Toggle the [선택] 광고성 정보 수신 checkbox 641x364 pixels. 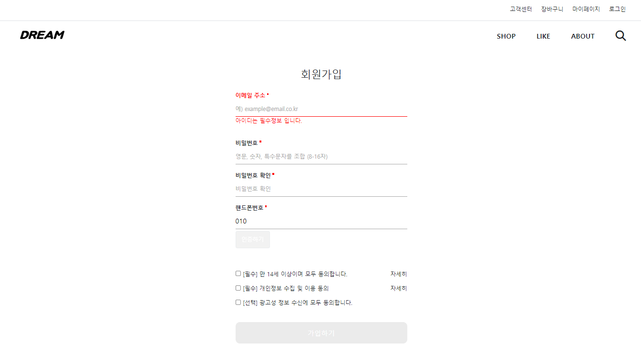click(238, 302)
